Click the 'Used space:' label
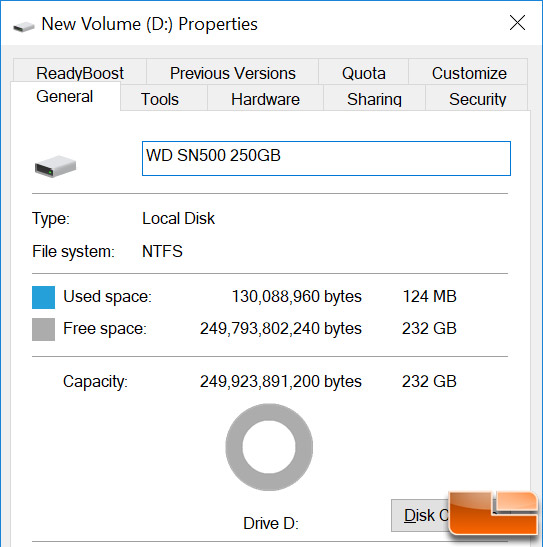Screen dimensions: 543x547 coord(107,297)
